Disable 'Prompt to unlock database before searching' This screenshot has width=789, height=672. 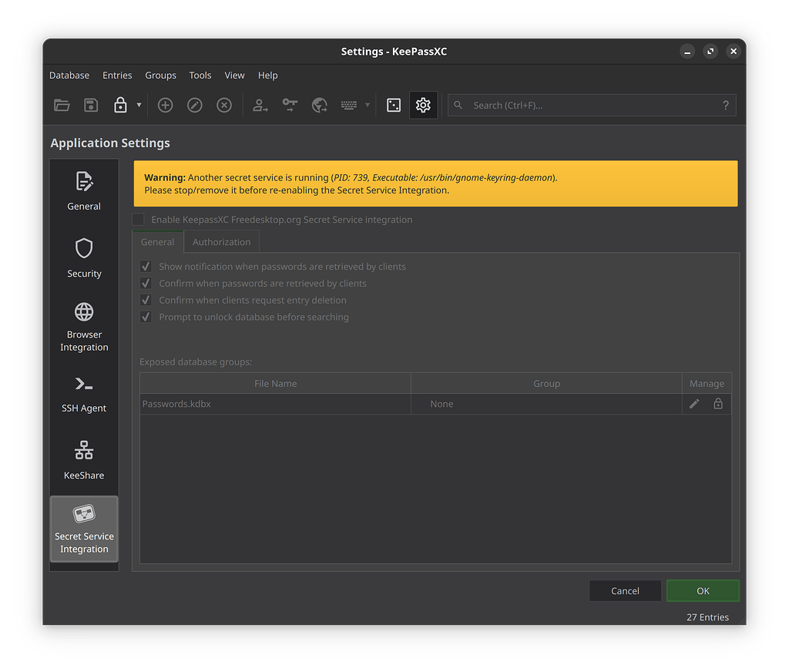point(146,317)
